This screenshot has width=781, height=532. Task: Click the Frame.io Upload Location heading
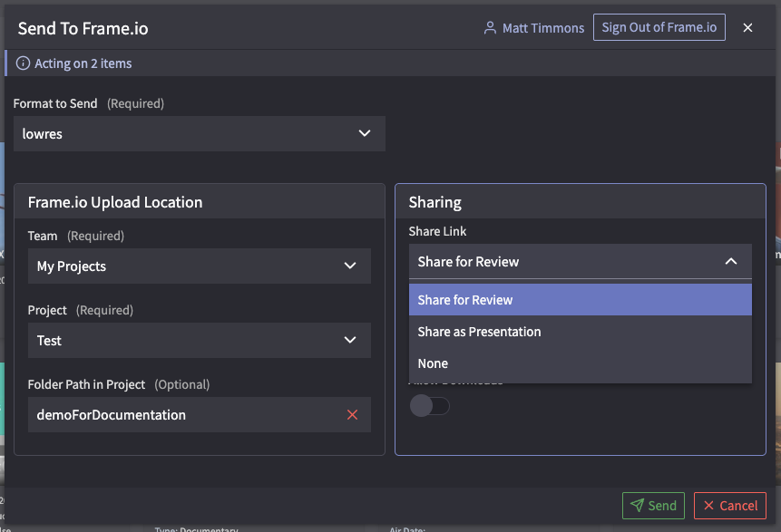pyautogui.click(x=115, y=202)
